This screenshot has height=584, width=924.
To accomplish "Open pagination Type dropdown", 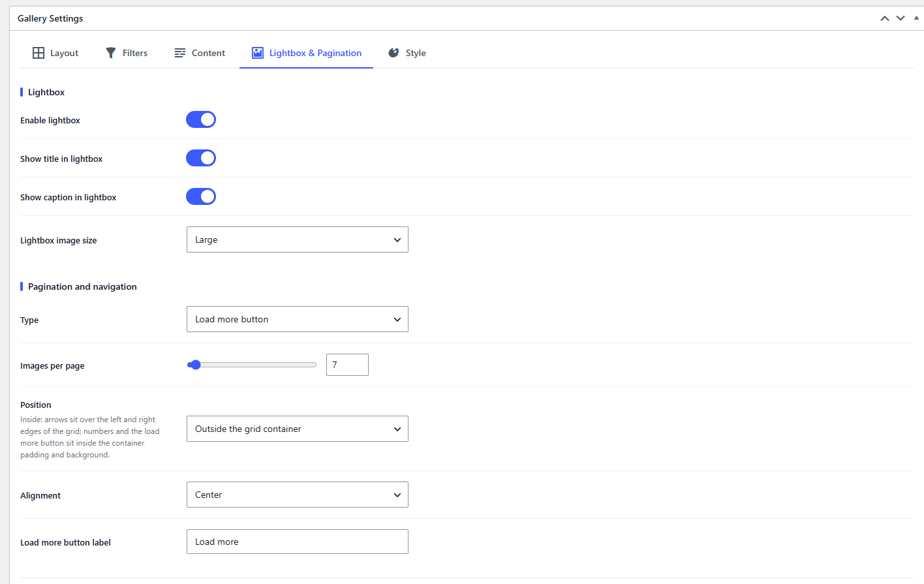I will (298, 319).
